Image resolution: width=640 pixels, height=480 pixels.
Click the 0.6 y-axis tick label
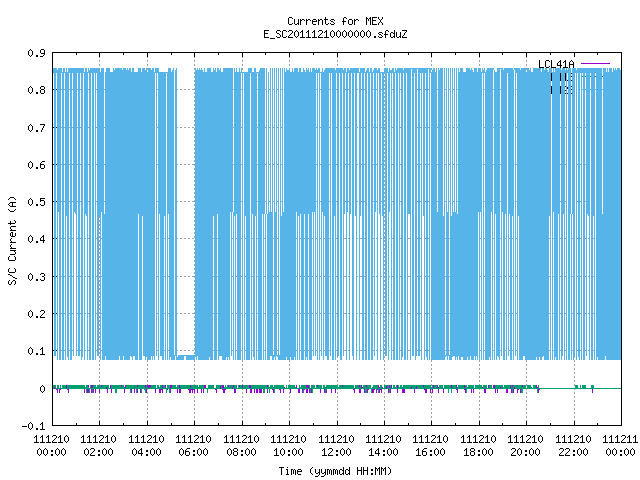[x=36, y=165]
